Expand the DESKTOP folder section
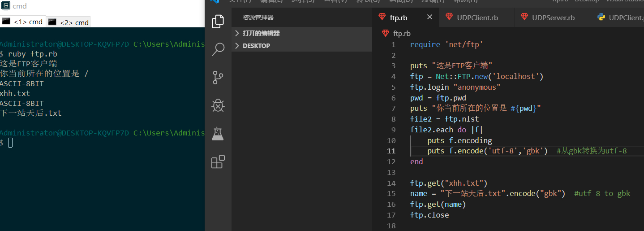Screen dimensions: 644x231 (301, 46)
